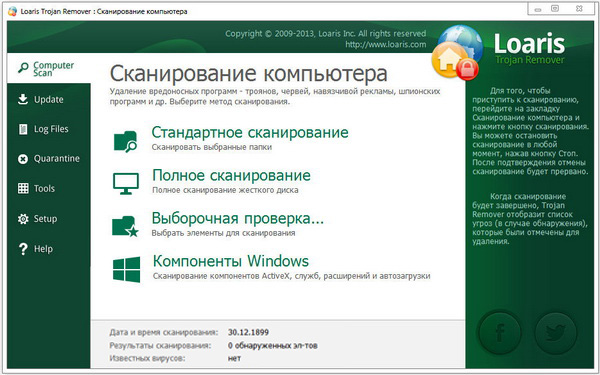Minimize the Loaris Trojan Remover window

(538, 9)
